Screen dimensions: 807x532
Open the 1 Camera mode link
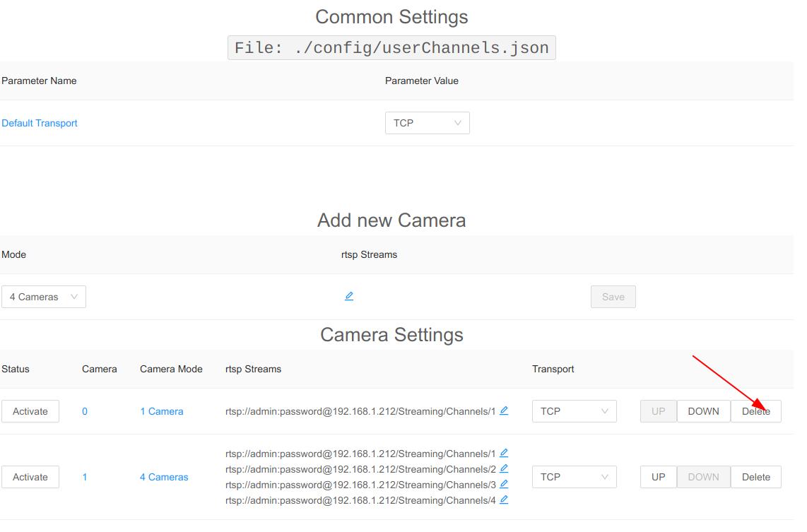(x=161, y=411)
